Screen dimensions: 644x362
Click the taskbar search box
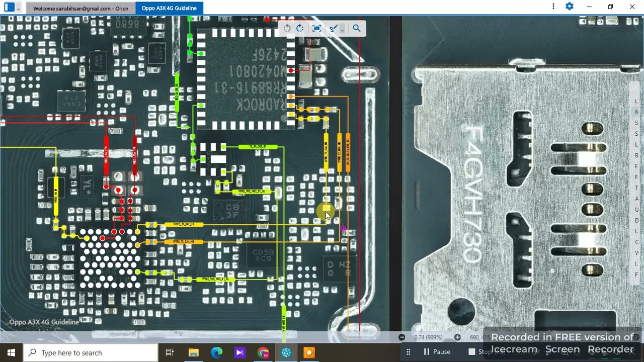tap(91, 352)
